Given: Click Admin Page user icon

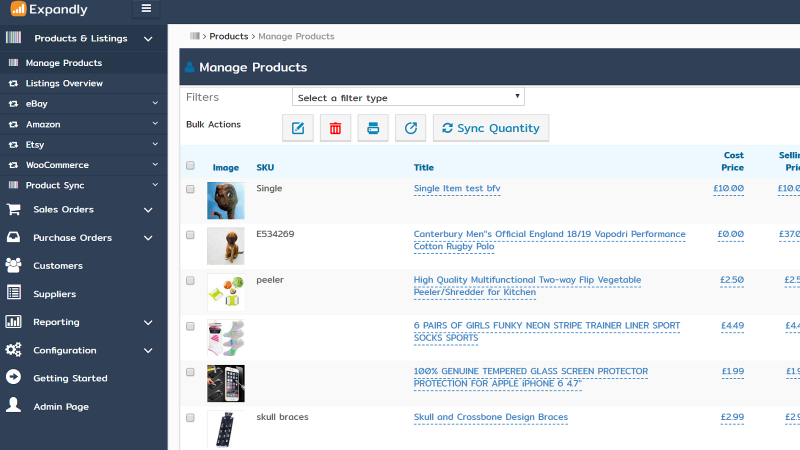Looking at the screenshot, I should (x=14, y=406).
